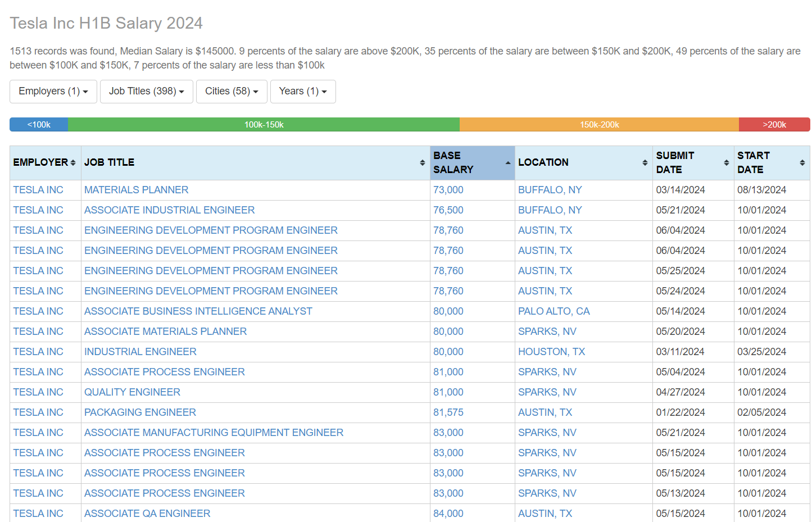Click the Submit Date column sort arrows

click(x=726, y=162)
